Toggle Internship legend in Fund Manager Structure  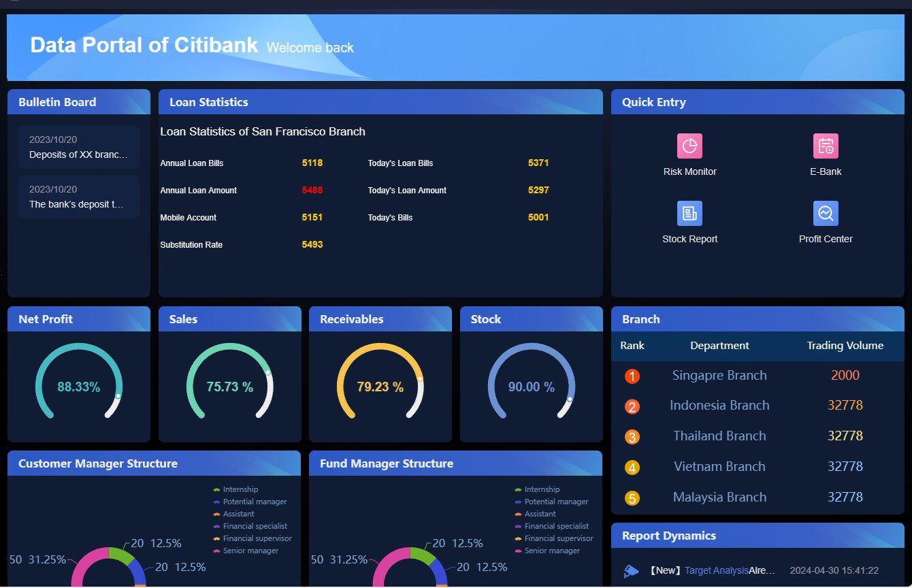537,489
